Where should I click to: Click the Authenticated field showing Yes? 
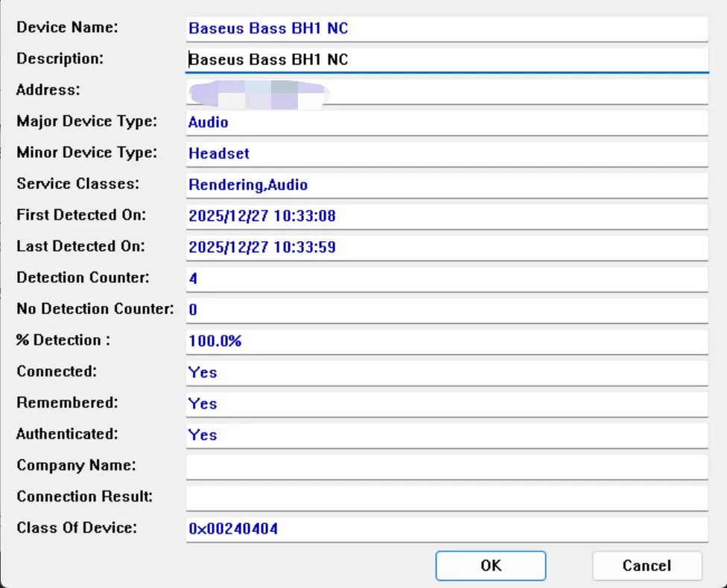447,435
